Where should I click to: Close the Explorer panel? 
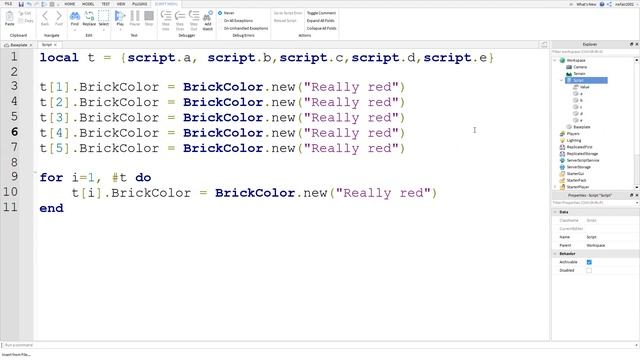click(637, 44)
